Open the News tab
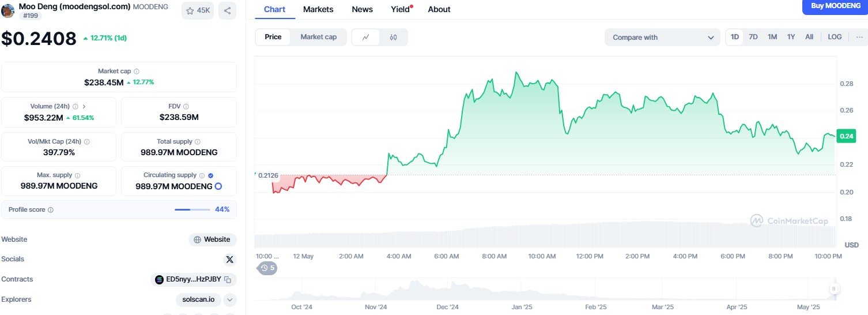Screen dimensions: 868x315 click(362, 9)
